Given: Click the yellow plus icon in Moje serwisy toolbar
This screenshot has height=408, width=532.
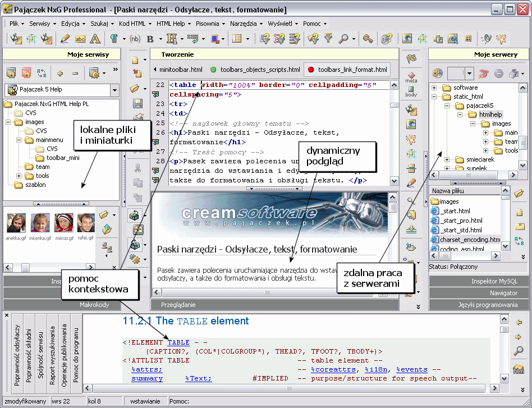Looking at the screenshot, I should tap(60, 73).
